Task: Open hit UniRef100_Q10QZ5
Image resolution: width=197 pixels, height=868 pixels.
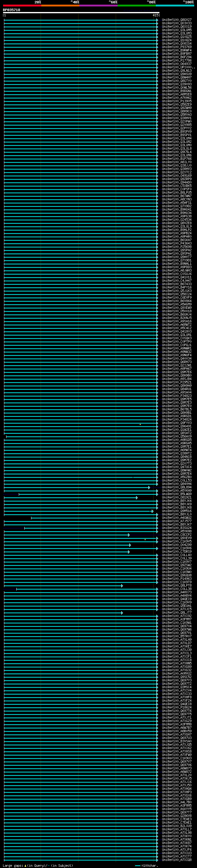Action: point(177,37)
